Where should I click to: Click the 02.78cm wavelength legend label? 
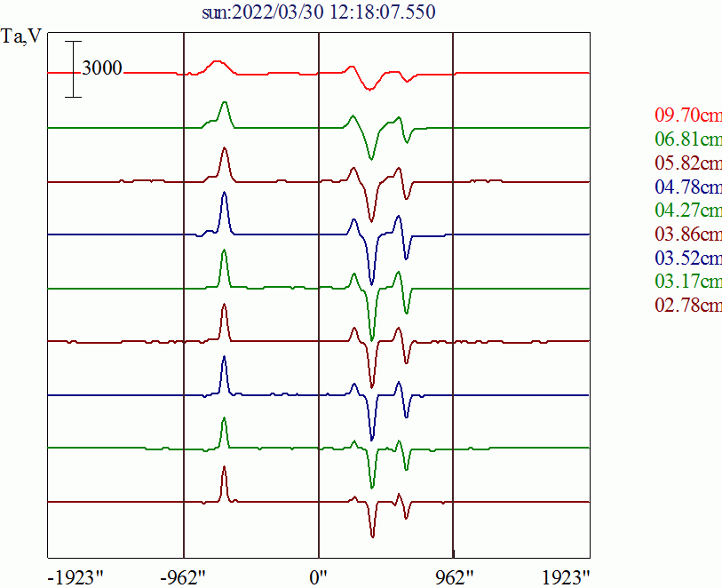[x=688, y=305]
